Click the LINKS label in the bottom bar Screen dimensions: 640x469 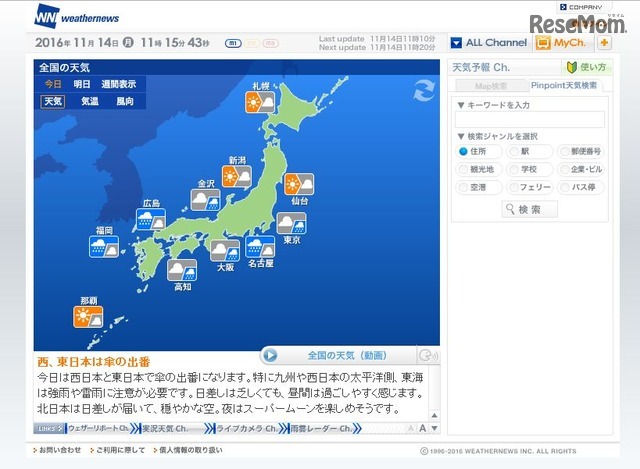click(49, 429)
